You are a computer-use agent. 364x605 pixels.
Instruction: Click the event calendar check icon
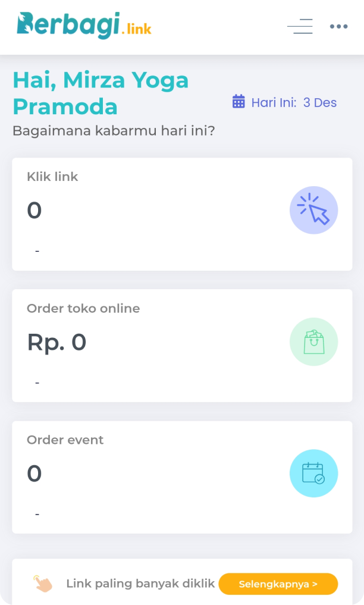point(313,474)
